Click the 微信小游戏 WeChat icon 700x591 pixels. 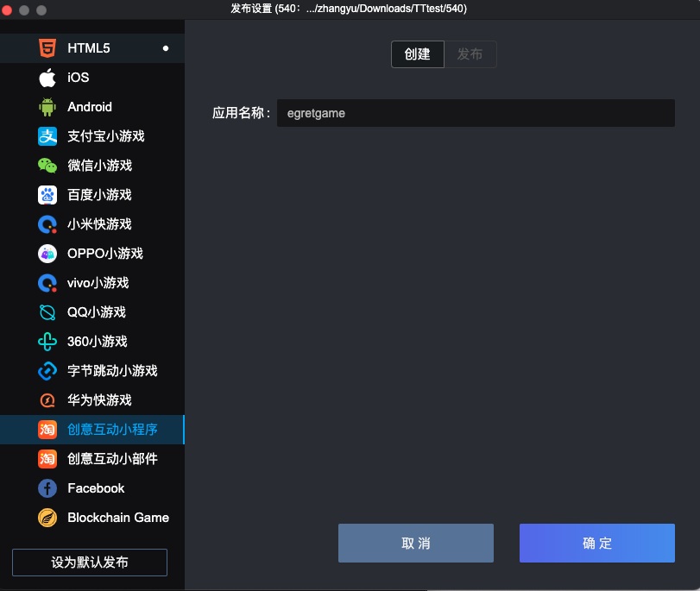47,166
